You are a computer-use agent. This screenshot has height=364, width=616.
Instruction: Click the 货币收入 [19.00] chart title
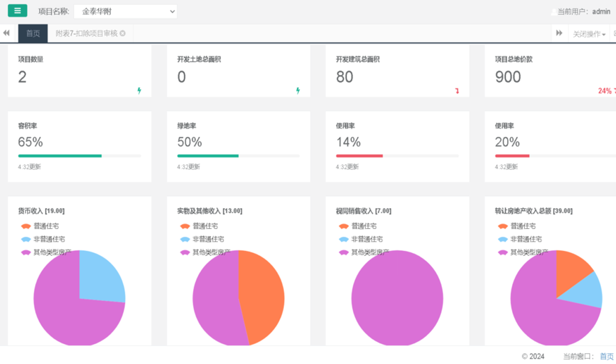click(x=41, y=211)
